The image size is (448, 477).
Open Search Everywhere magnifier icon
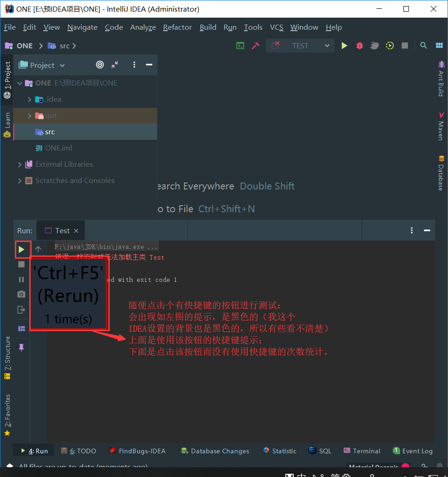pos(423,46)
